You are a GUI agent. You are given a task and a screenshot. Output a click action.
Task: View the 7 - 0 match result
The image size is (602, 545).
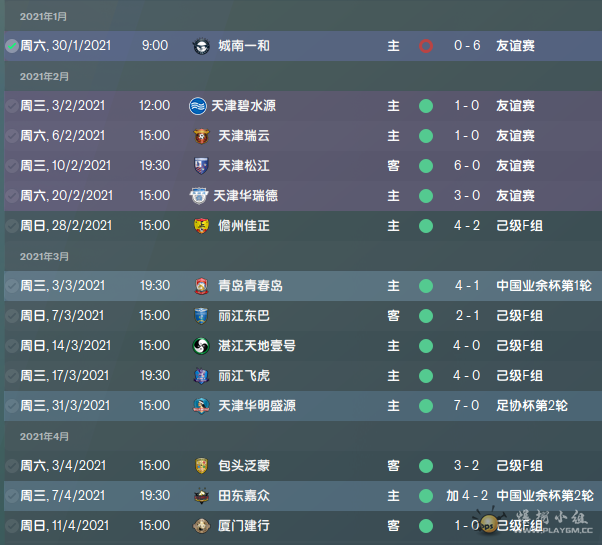click(x=466, y=406)
